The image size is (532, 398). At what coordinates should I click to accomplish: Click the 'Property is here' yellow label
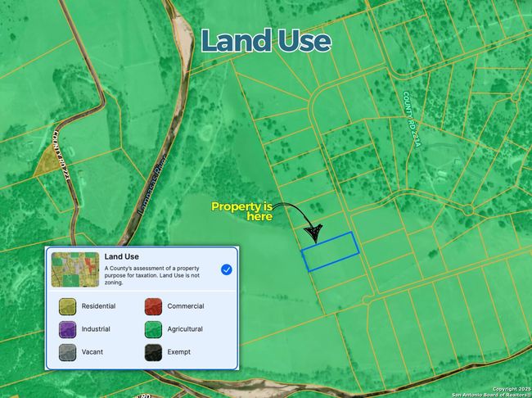coord(242,211)
